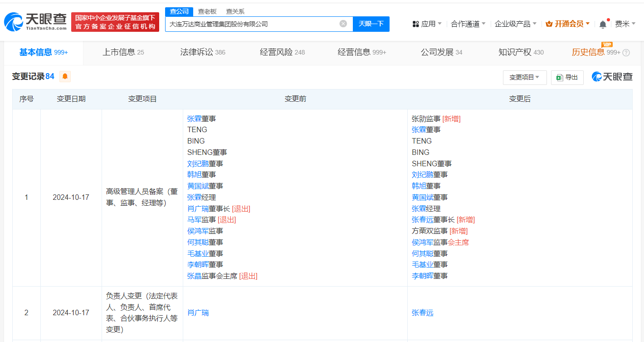Click the 负责人变更 change item cell
The width and height of the screenshot is (644, 342).
click(x=142, y=313)
